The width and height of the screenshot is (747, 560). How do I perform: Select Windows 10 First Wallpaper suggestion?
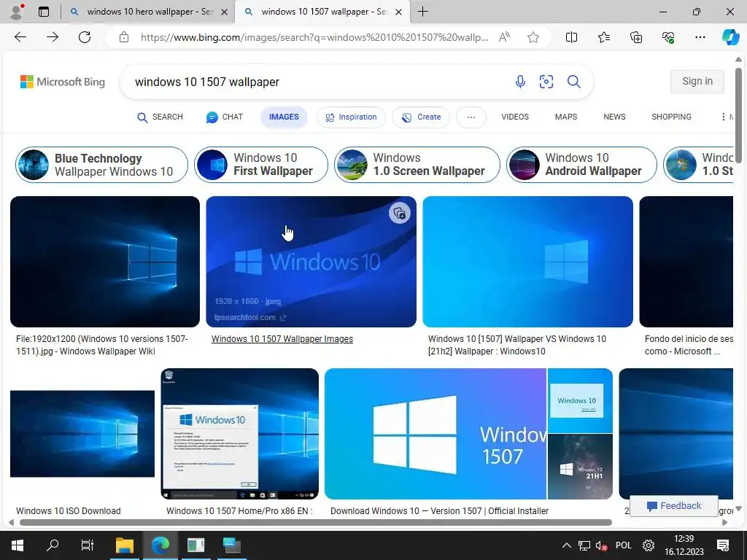(261, 165)
